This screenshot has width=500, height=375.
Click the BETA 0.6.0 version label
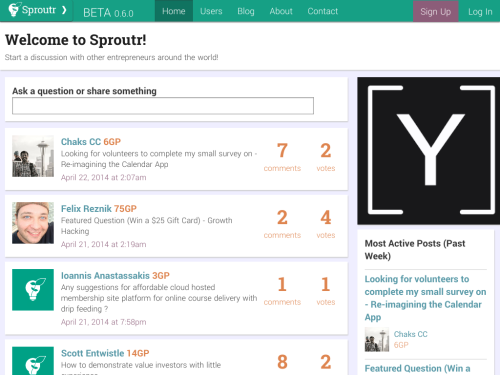coord(108,13)
